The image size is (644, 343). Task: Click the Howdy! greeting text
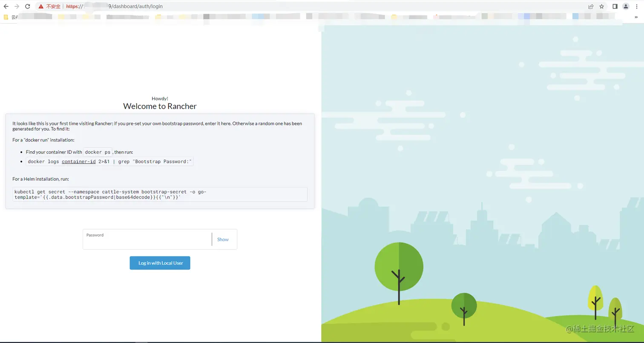point(160,98)
